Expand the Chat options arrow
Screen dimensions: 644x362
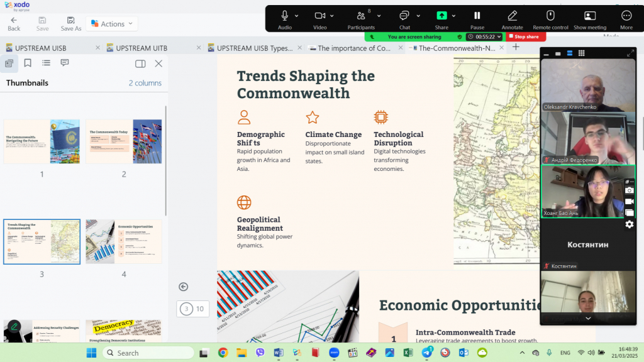(x=418, y=16)
